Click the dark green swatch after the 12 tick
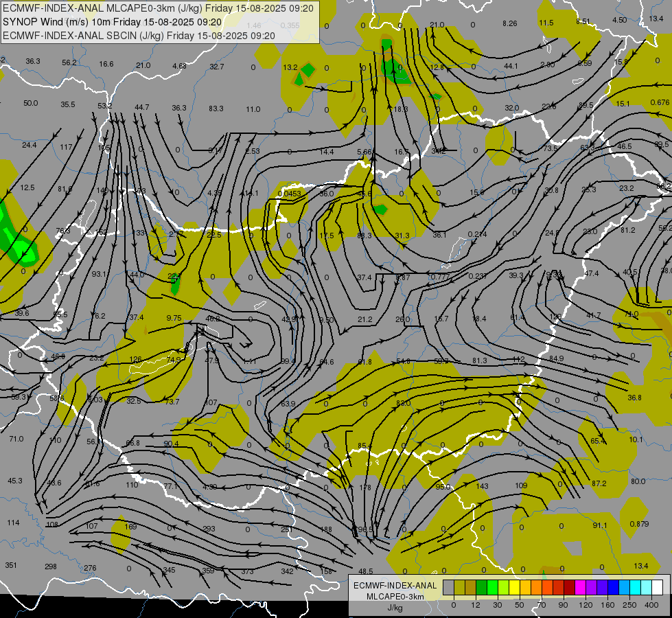The image size is (672, 618). tap(482, 587)
